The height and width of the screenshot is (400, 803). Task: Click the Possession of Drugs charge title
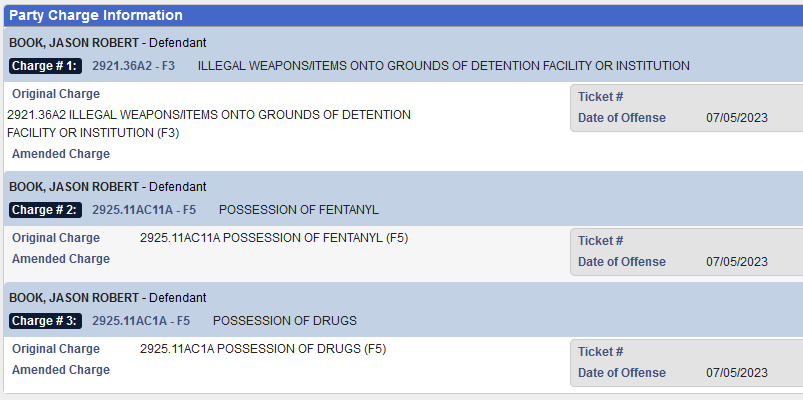pos(285,321)
